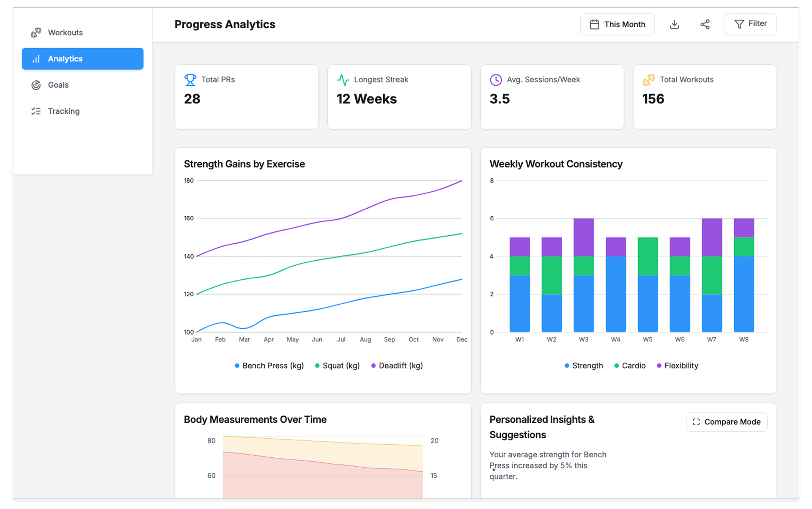Open the Analytics sidebar item

point(82,59)
